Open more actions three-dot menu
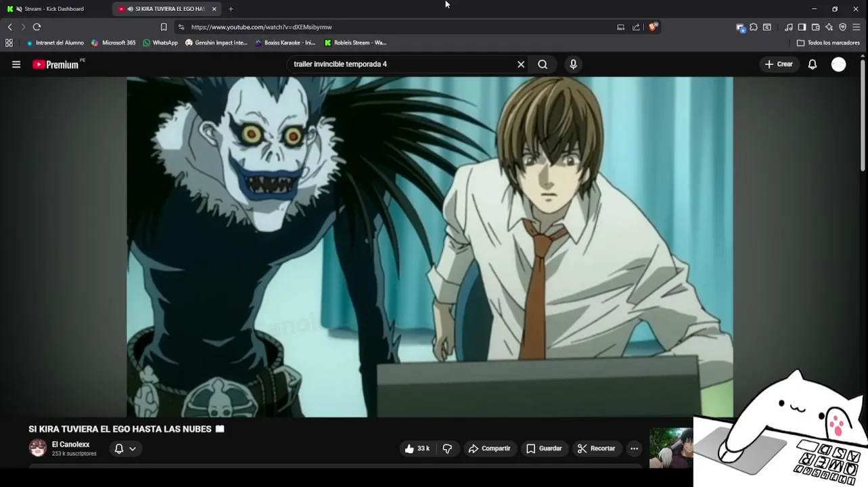The width and height of the screenshot is (868, 487). point(634,448)
